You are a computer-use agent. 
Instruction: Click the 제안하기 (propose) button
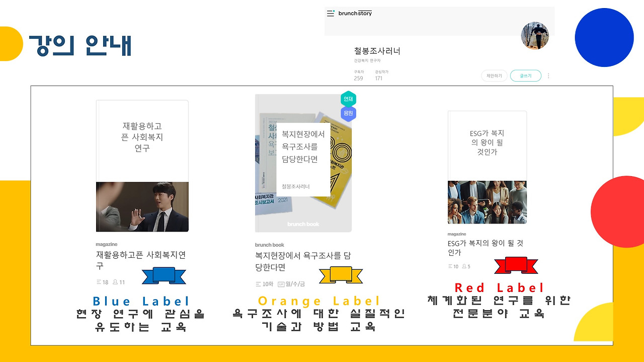[x=493, y=76]
